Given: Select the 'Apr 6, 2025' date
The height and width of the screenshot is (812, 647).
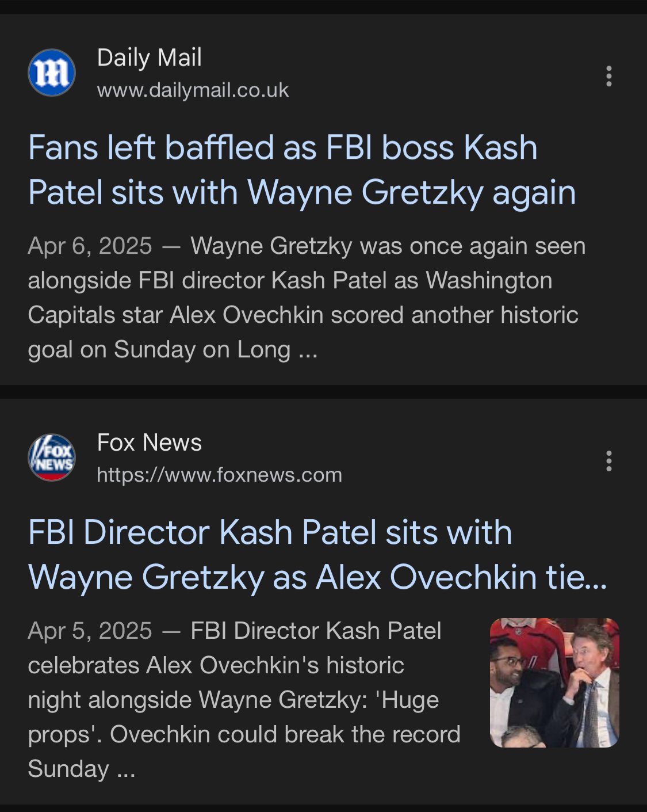Looking at the screenshot, I should tap(90, 246).
